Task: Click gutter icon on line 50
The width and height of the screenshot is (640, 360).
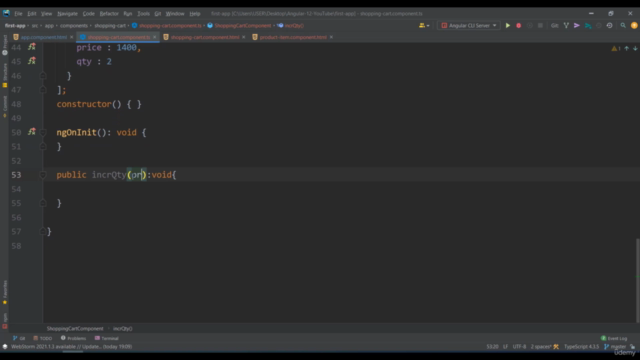Action: point(32,132)
